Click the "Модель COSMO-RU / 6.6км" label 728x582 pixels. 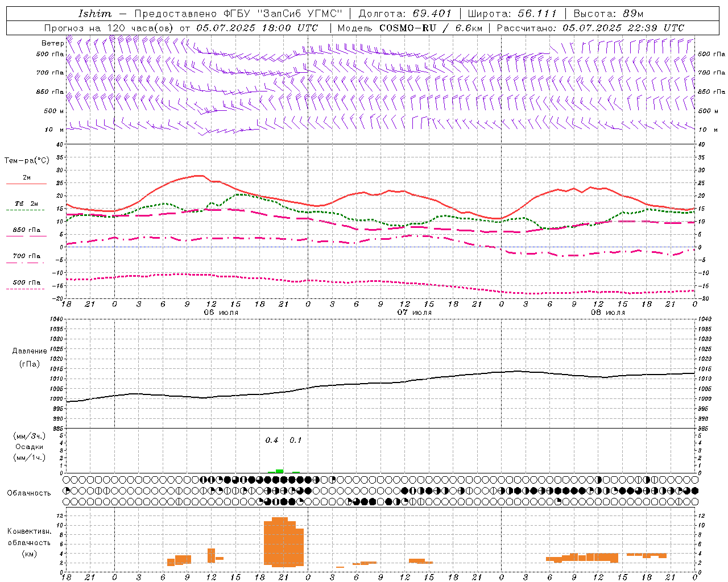[409, 28]
